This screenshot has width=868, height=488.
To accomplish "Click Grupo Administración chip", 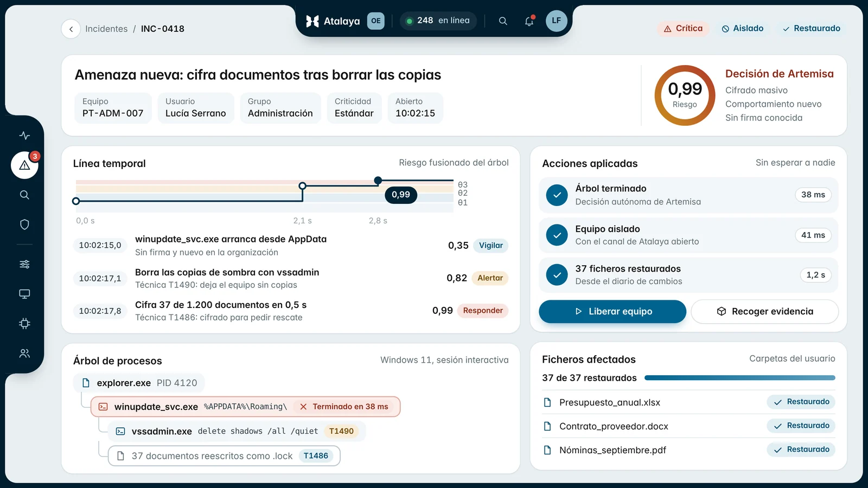I will [x=280, y=108].
